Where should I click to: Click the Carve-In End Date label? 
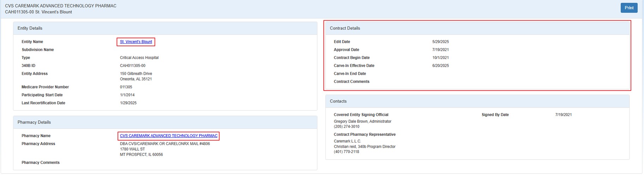pyautogui.click(x=350, y=74)
